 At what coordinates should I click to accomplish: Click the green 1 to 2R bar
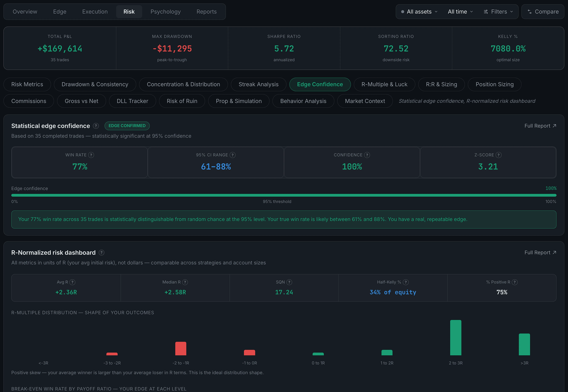coord(387,352)
